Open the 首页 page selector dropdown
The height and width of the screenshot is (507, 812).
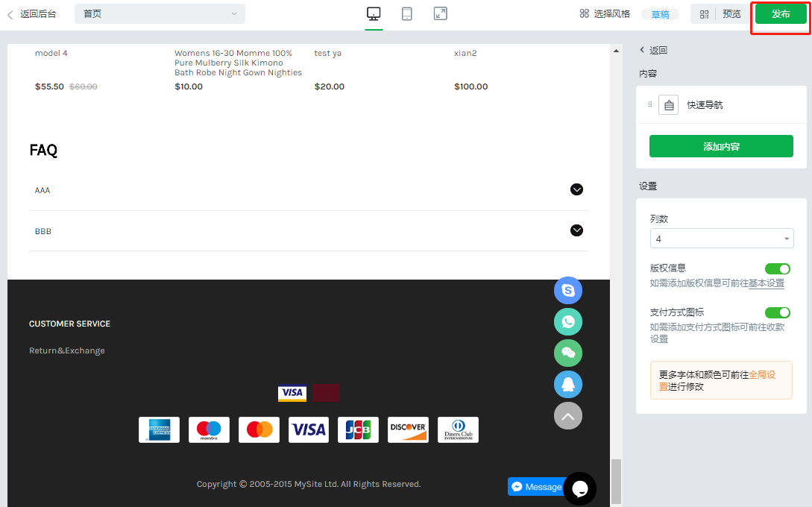[x=160, y=14]
